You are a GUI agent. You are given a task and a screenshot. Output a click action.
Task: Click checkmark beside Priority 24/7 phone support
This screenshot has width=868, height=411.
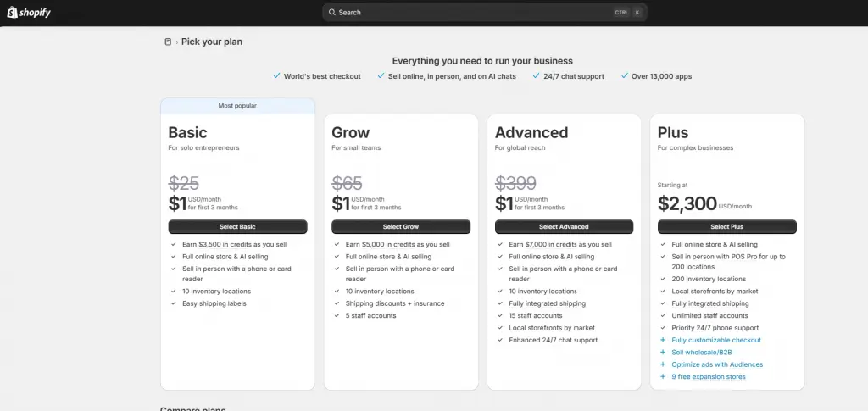pyautogui.click(x=663, y=328)
